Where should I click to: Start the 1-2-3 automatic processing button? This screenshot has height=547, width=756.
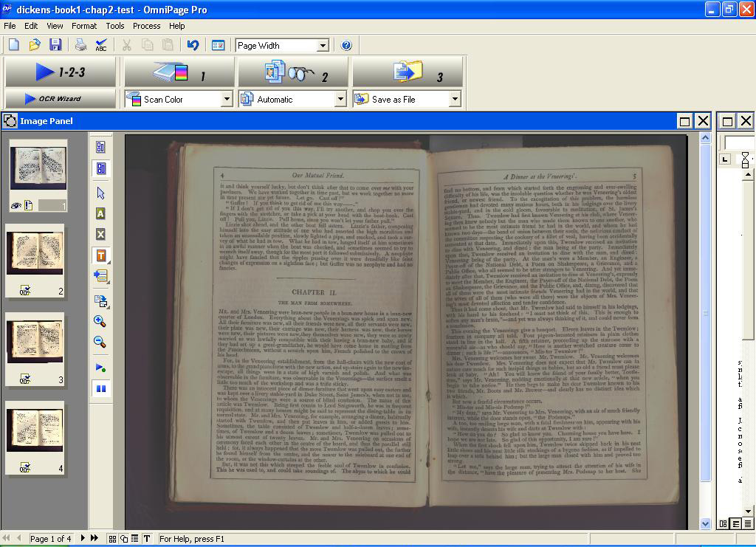click(61, 72)
